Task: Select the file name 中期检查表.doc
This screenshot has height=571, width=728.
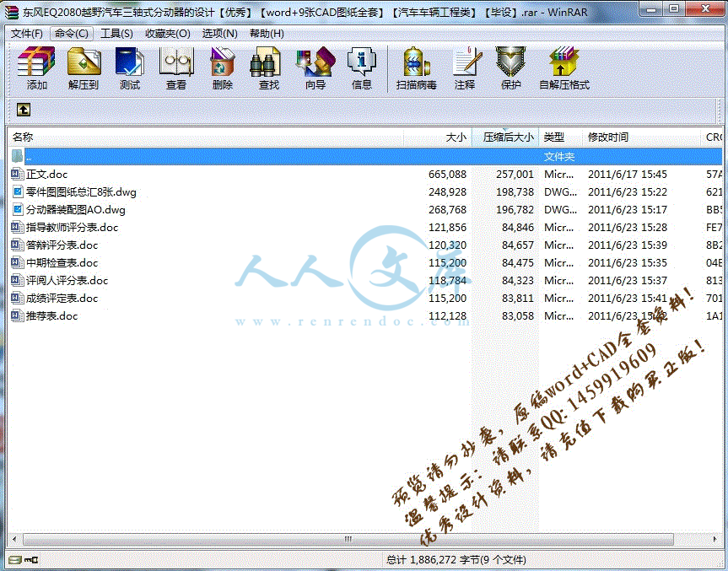Action: click(62, 263)
